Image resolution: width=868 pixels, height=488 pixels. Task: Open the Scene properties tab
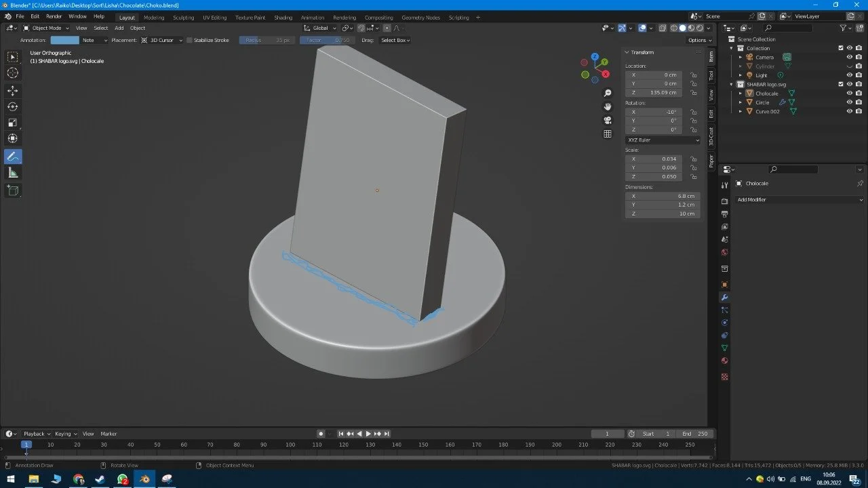(724, 240)
